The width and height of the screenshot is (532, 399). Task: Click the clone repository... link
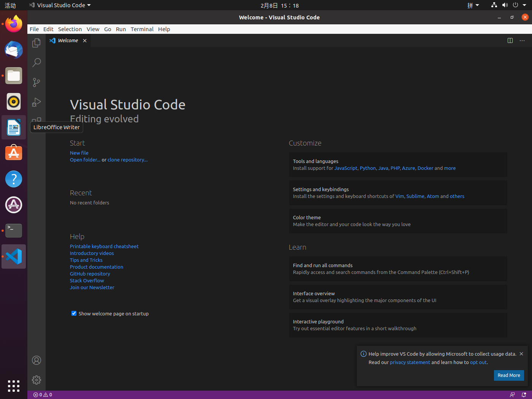tap(128, 160)
